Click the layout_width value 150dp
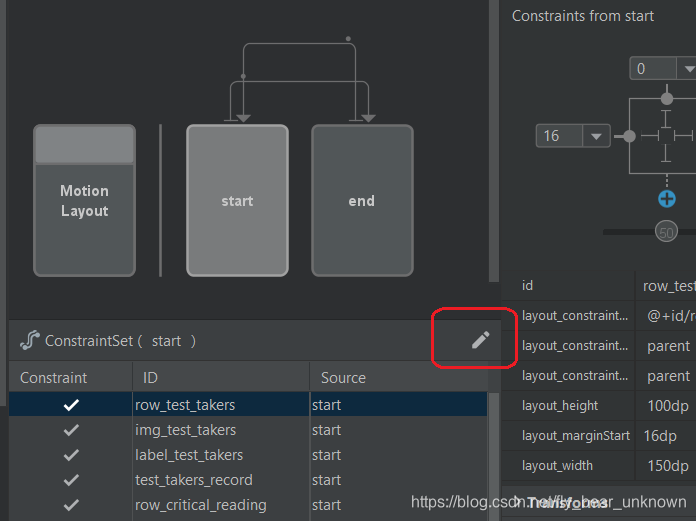The height and width of the screenshot is (521, 696). [x=668, y=466]
